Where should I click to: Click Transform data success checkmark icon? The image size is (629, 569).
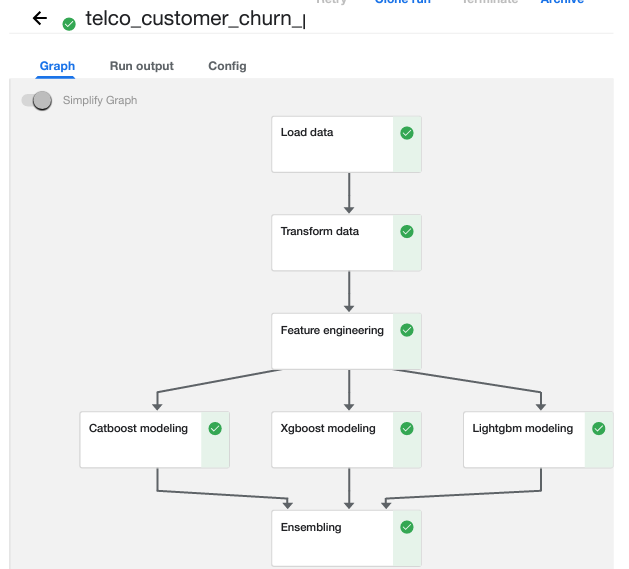pyautogui.click(x=407, y=231)
